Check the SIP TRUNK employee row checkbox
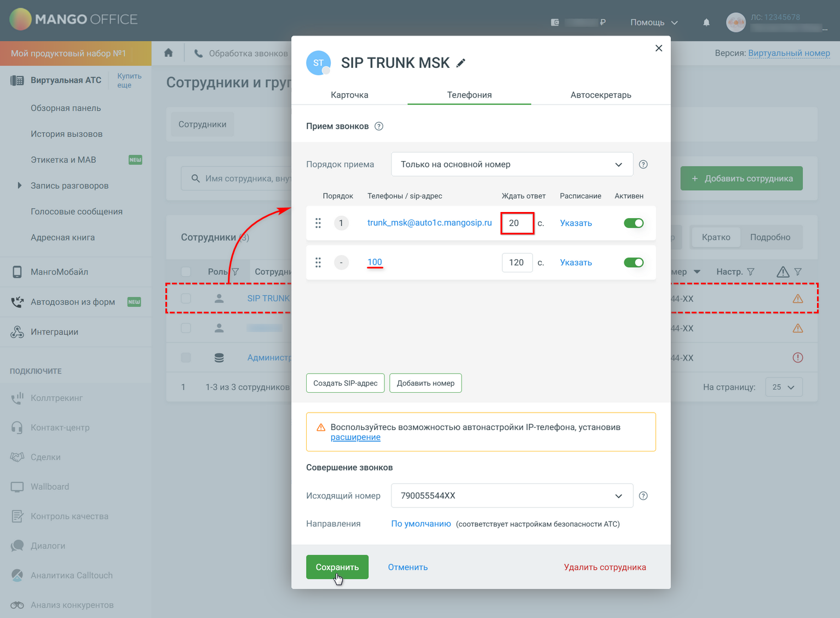Viewport: 840px width, 618px height. (x=186, y=299)
